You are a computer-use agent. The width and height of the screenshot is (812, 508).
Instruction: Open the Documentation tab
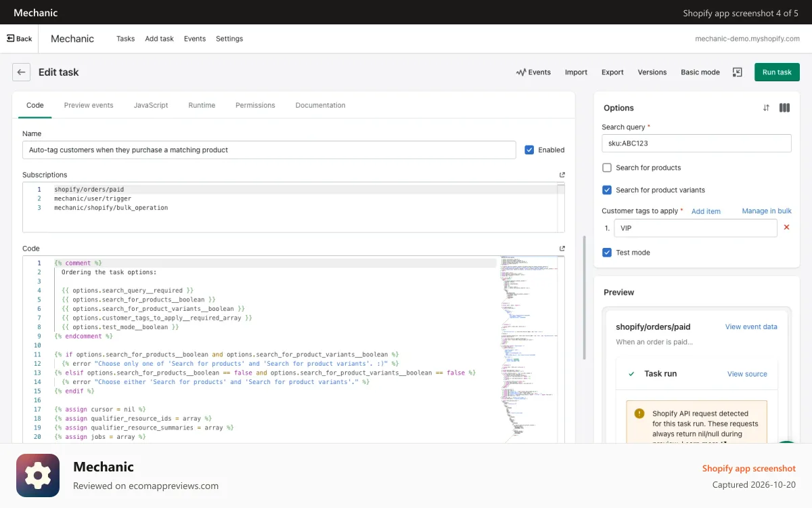tap(321, 105)
